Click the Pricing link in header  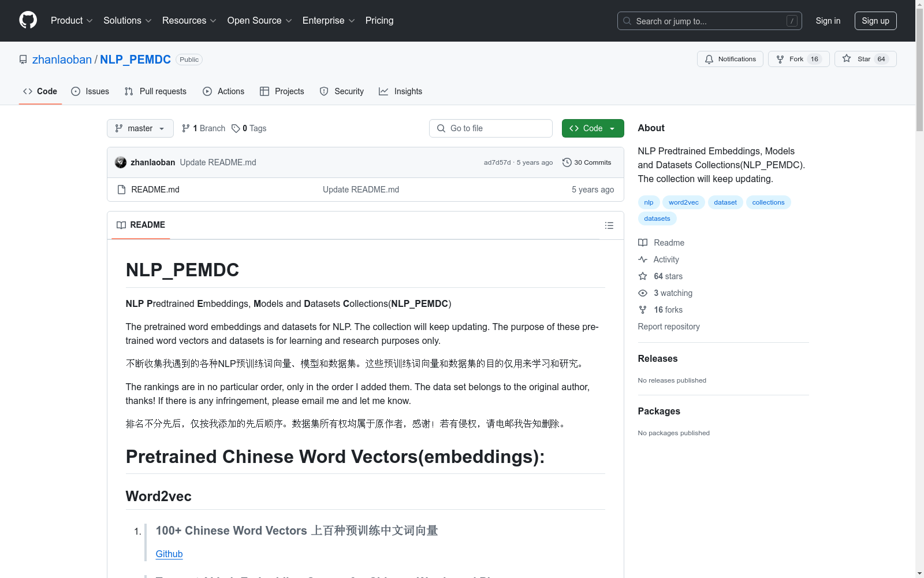pyautogui.click(x=379, y=20)
